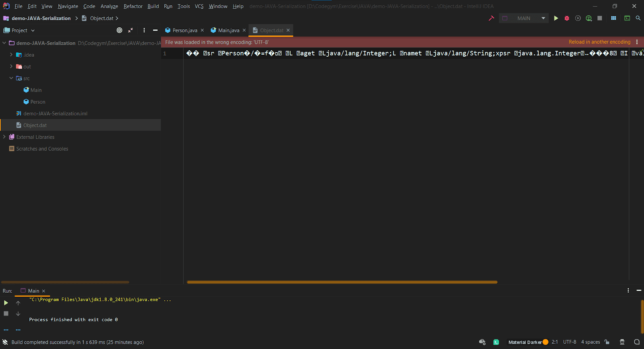Toggle the inspector hat icon in the status bar
The height and width of the screenshot is (349, 644).
(622, 342)
